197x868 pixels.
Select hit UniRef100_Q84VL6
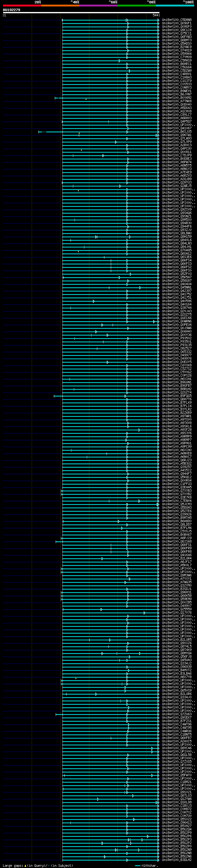pyautogui.click(x=176, y=240)
